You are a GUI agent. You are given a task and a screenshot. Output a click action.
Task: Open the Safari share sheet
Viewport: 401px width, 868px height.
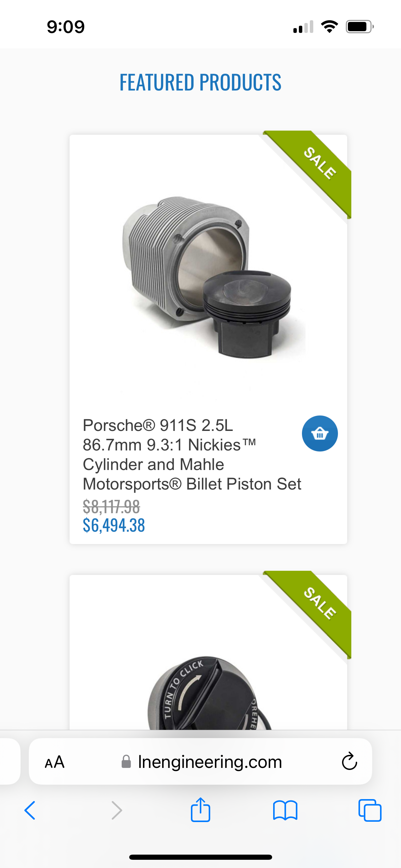coord(200,810)
